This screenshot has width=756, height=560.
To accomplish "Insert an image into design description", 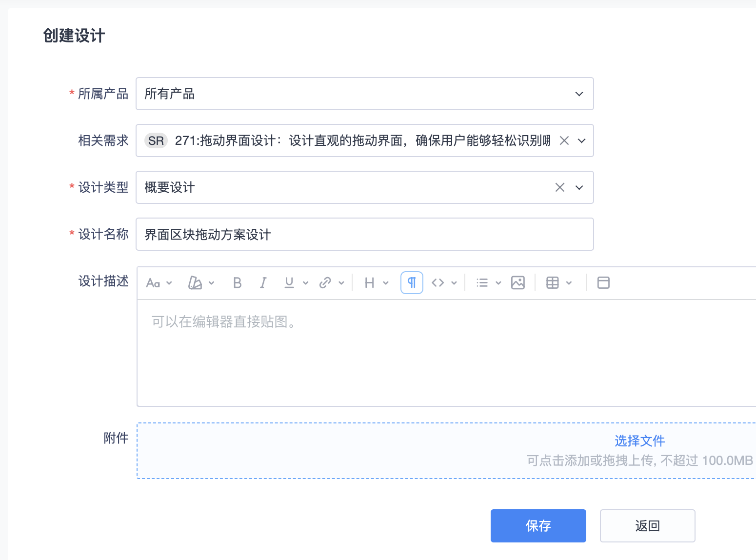I will 517,283.
